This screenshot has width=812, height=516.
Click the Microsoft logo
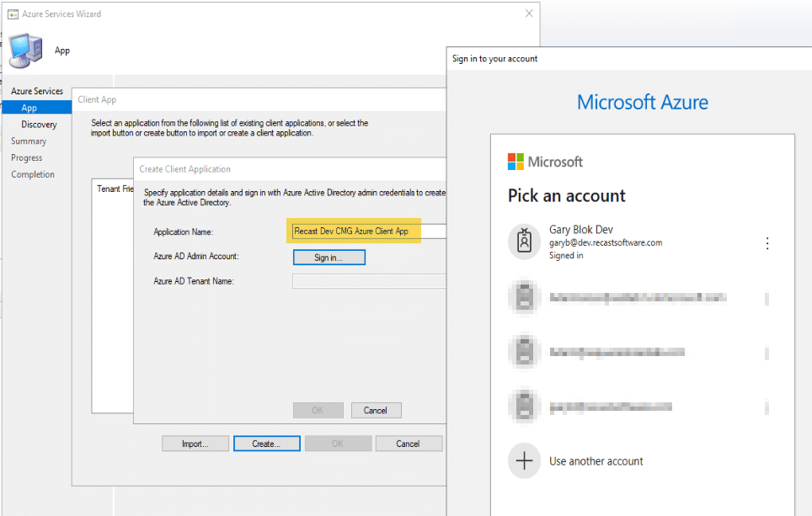516,162
